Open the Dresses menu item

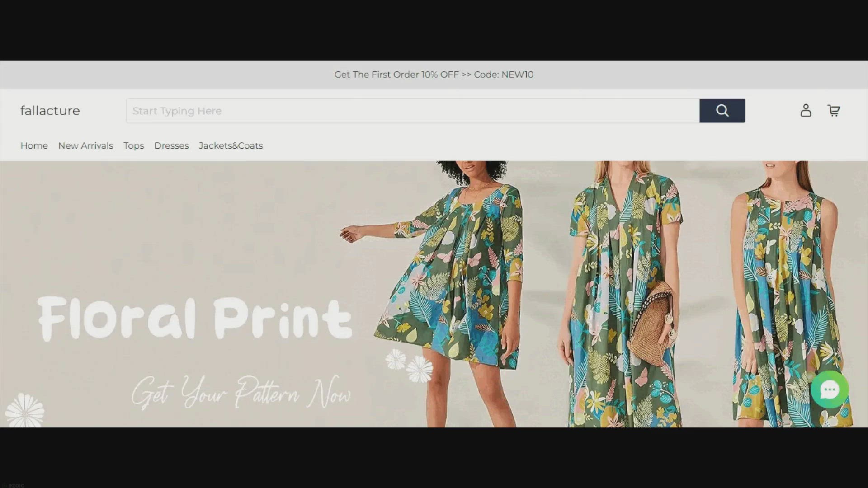(x=171, y=145)
